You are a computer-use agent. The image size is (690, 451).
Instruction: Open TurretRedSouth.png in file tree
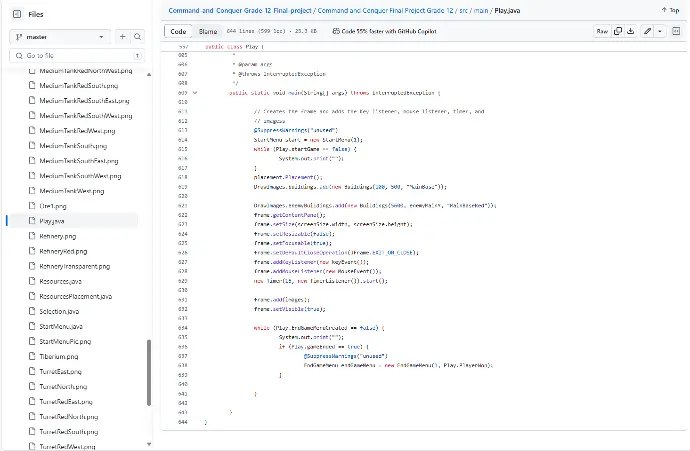tap(69, 432)
